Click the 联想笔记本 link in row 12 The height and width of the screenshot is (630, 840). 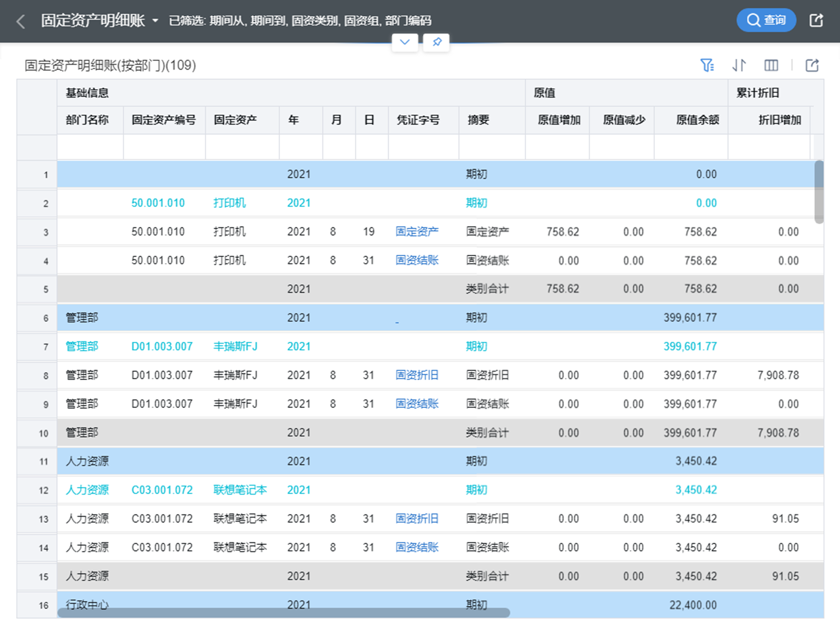tap(240, 490)
